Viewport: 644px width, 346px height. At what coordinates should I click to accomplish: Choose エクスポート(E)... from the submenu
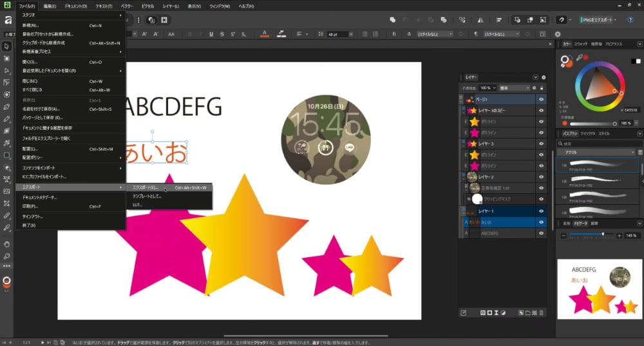pos(144,187)
